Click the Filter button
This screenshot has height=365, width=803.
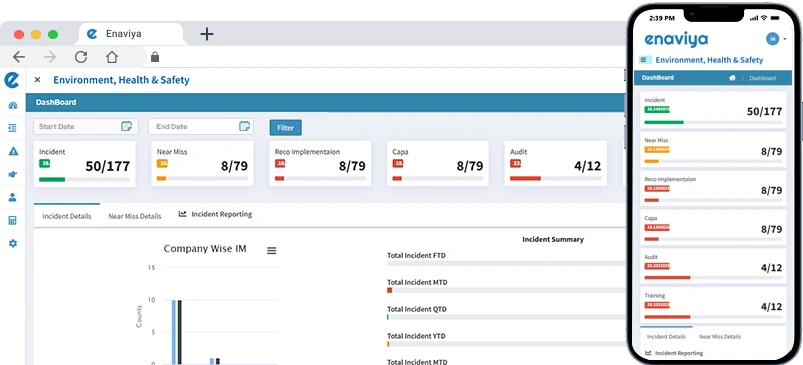pos(286,127)
